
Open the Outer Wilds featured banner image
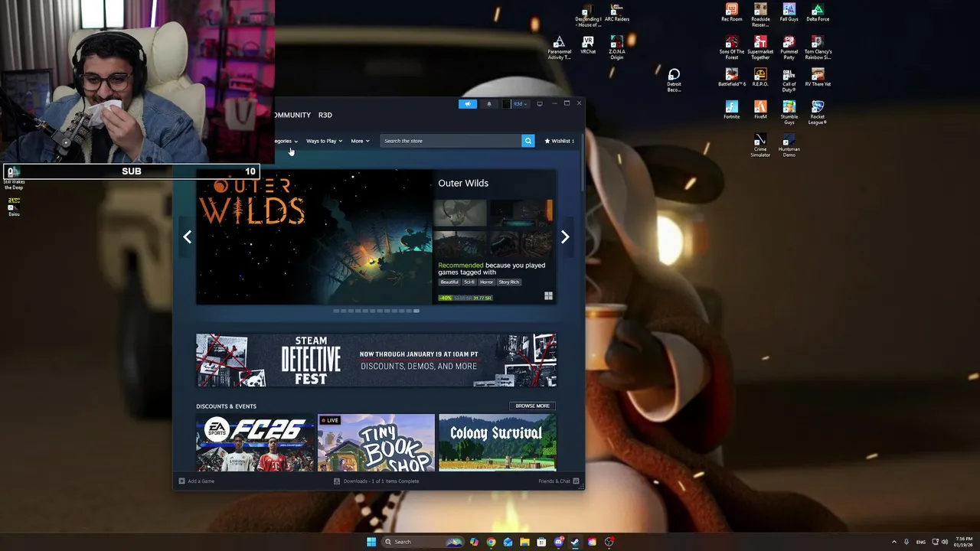tap(314, 237)
